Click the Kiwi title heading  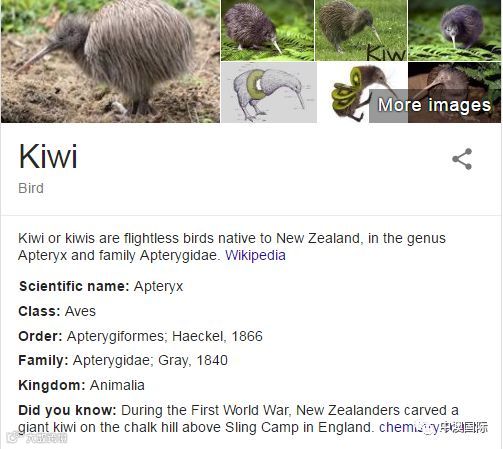point(48,156)
